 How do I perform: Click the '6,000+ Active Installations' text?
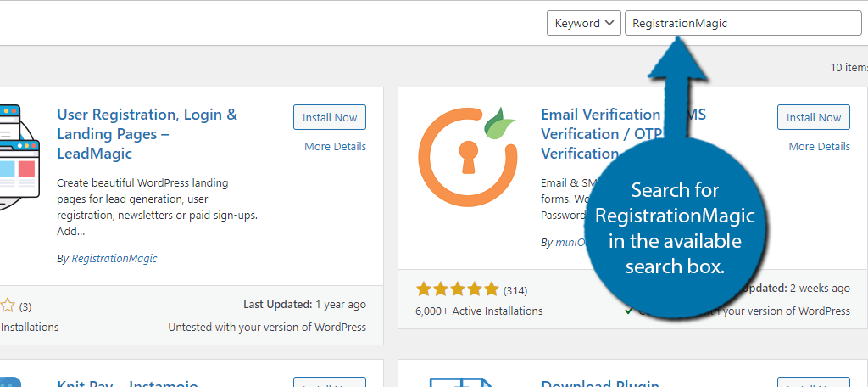pyautogui.click(x=479, y=311)
